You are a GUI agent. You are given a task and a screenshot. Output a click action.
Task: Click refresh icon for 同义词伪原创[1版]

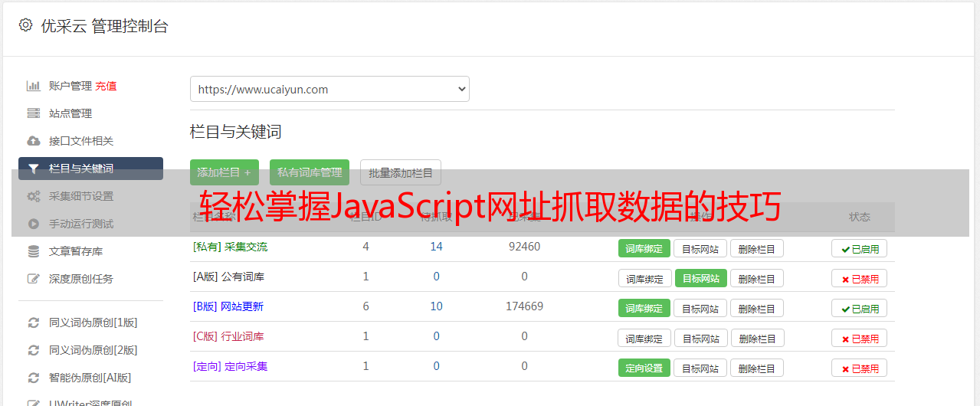33,323
